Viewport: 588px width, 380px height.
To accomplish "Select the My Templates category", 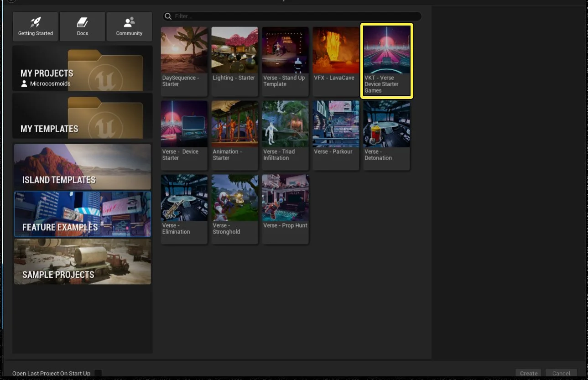I will point(83,116).
